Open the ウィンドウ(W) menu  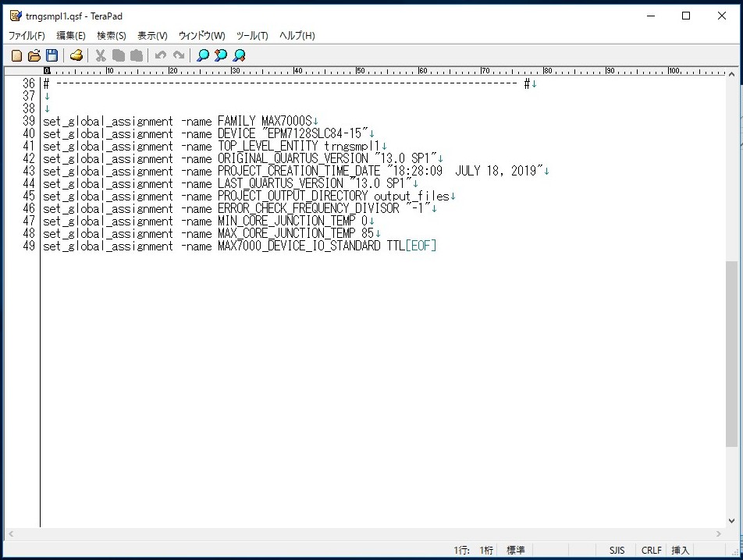(x=201, y=36)
